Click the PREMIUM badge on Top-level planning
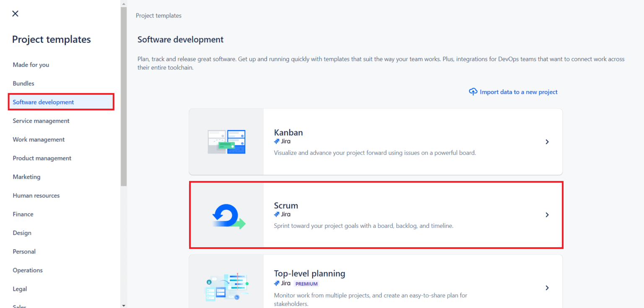Image resolution: width=644 pixels, height=308 pixels. [x=306, y=284]
